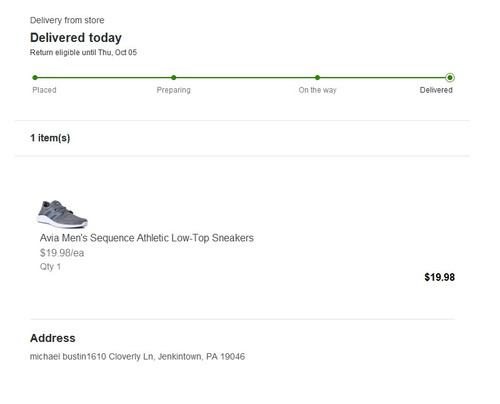Image resolution: width=500 pixels, height=404 pixels.
Task: Select the Preparing status label
Action: [174, 90]
